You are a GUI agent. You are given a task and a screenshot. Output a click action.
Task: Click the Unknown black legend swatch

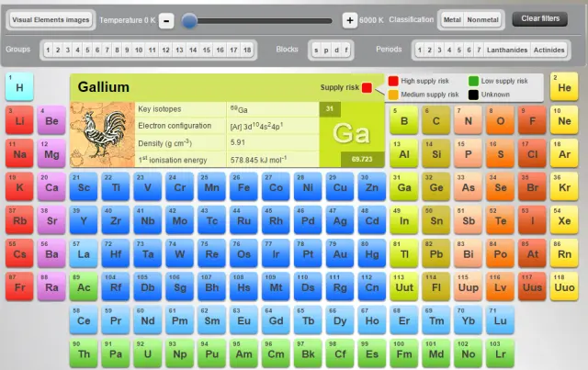click(x=474, y=95)
